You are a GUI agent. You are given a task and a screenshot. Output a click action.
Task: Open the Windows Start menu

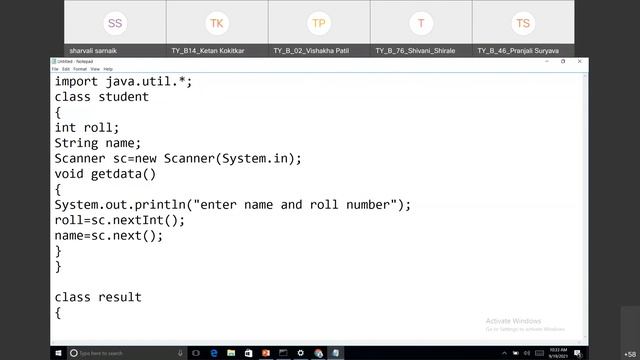(x=58, y=353)
